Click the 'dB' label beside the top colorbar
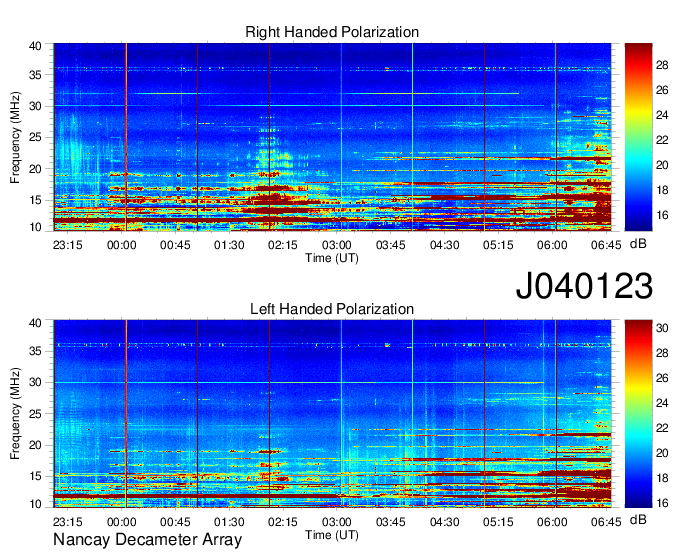The width and height of the screenshot is (680, 552). 638,244
